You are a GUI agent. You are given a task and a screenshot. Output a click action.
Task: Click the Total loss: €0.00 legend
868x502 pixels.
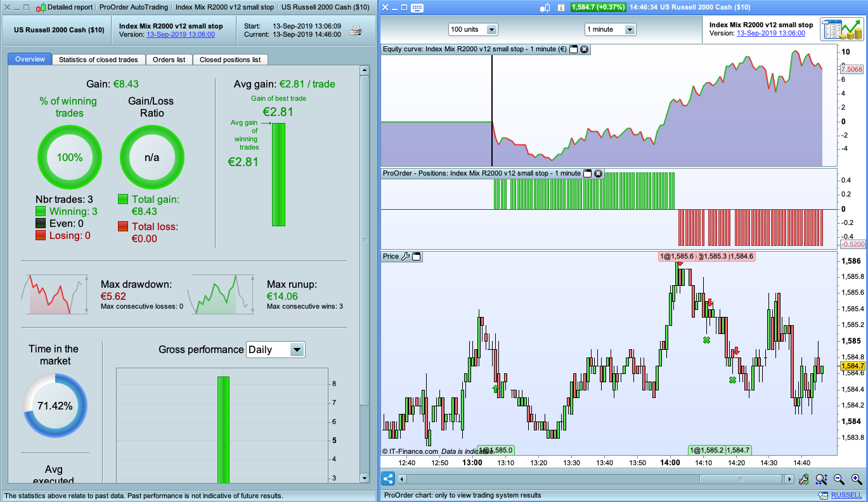[148, 233]
